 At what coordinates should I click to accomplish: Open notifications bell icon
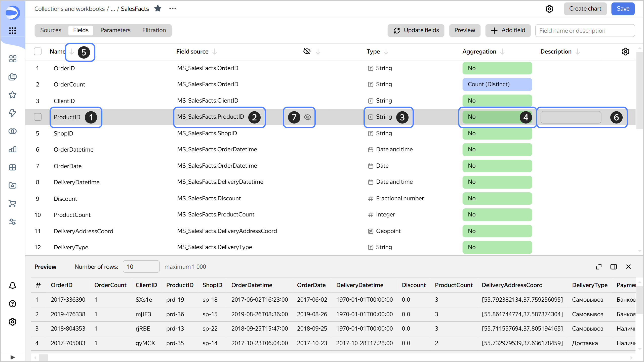[x=13, y=286]
